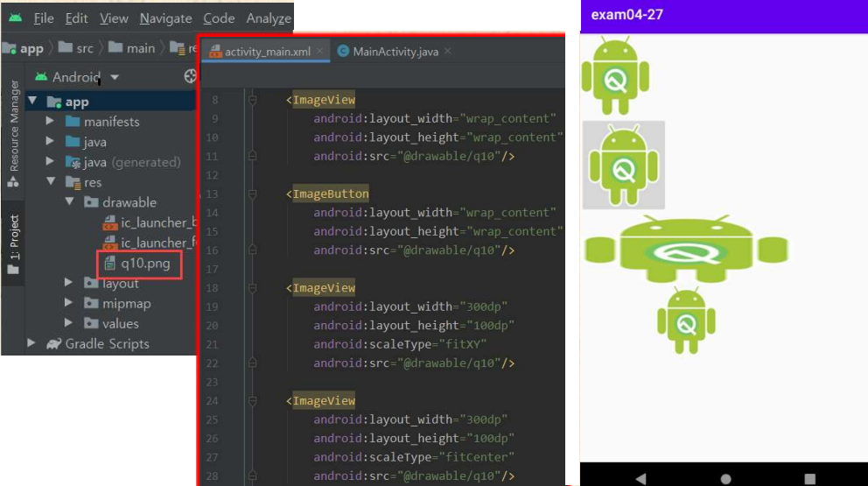Open the Navigate menu
This screenshot has height=486, width=868.
(x=165, y=18)
